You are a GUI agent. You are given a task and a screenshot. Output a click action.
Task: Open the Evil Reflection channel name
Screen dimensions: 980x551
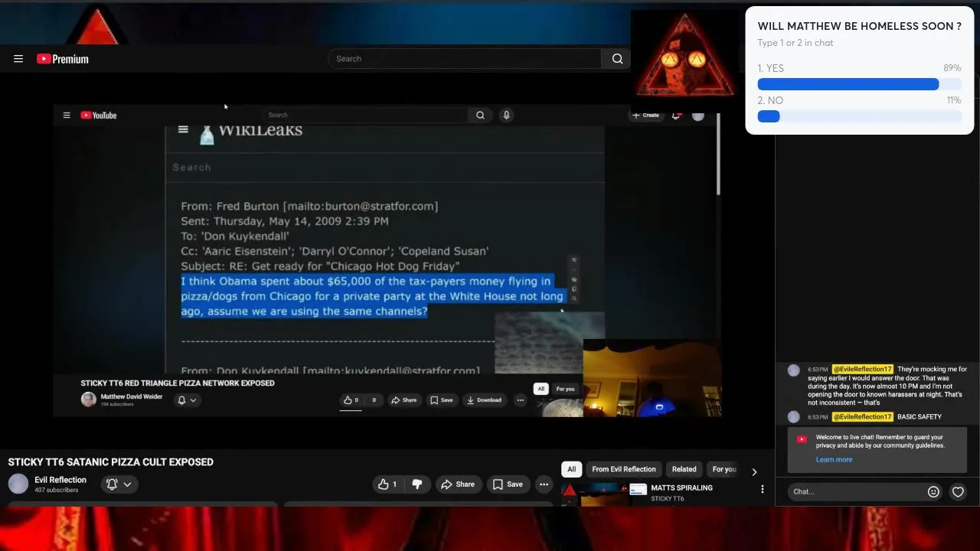(60, 480)
